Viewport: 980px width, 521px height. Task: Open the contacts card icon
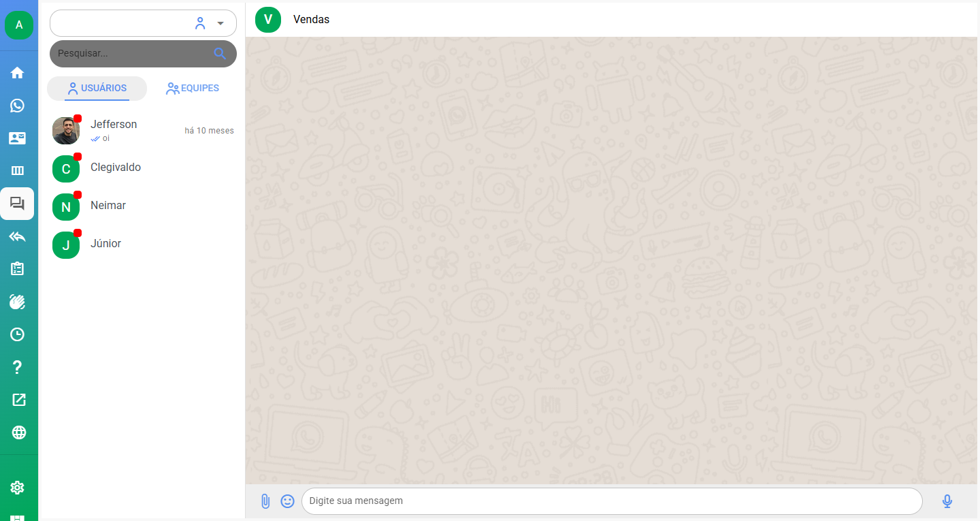[18, 138]
